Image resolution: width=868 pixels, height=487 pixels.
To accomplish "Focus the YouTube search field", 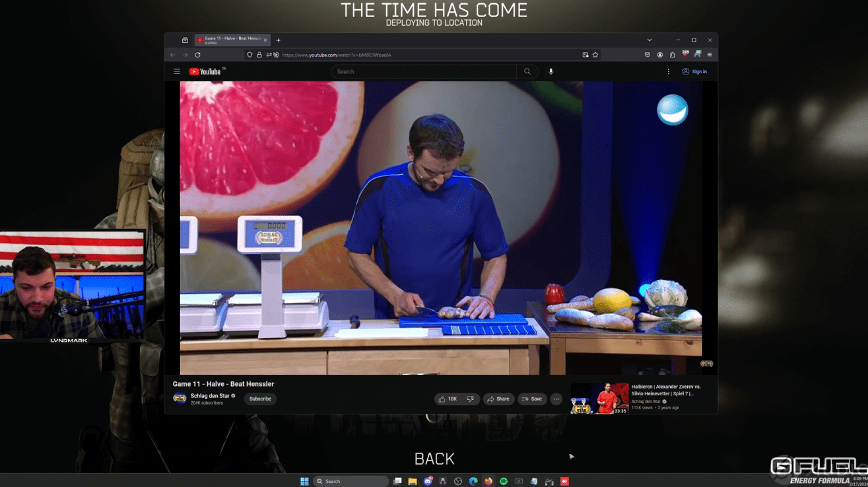I will (424, 71).
